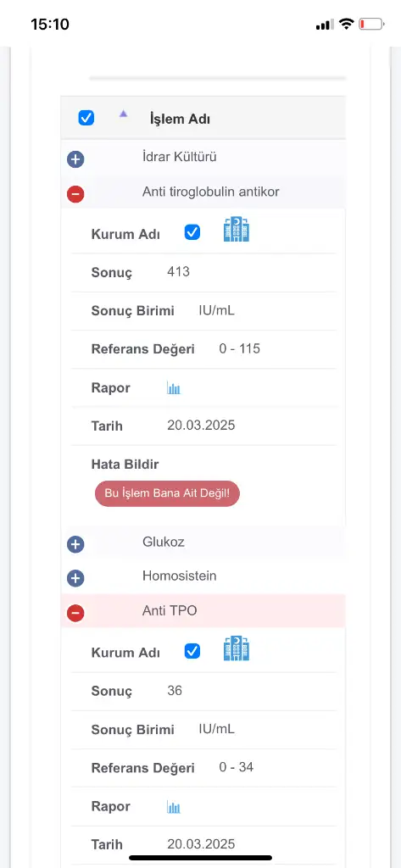Open Rapor chart icon for Anti tiroglobulin

coord(174,388)
